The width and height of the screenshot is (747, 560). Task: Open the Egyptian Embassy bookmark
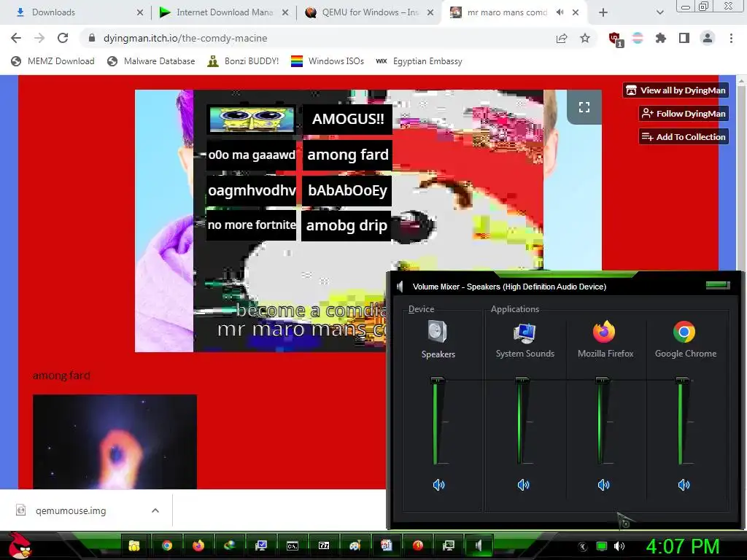419,61
